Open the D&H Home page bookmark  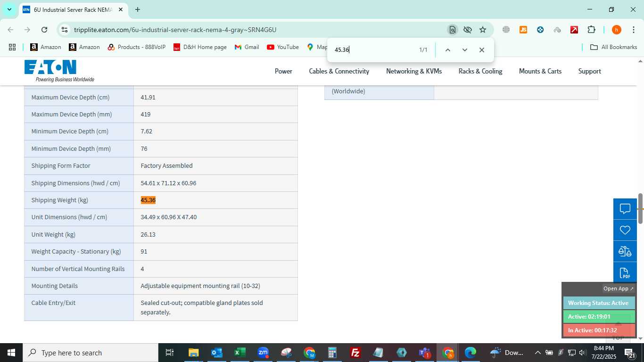[200, 47]
